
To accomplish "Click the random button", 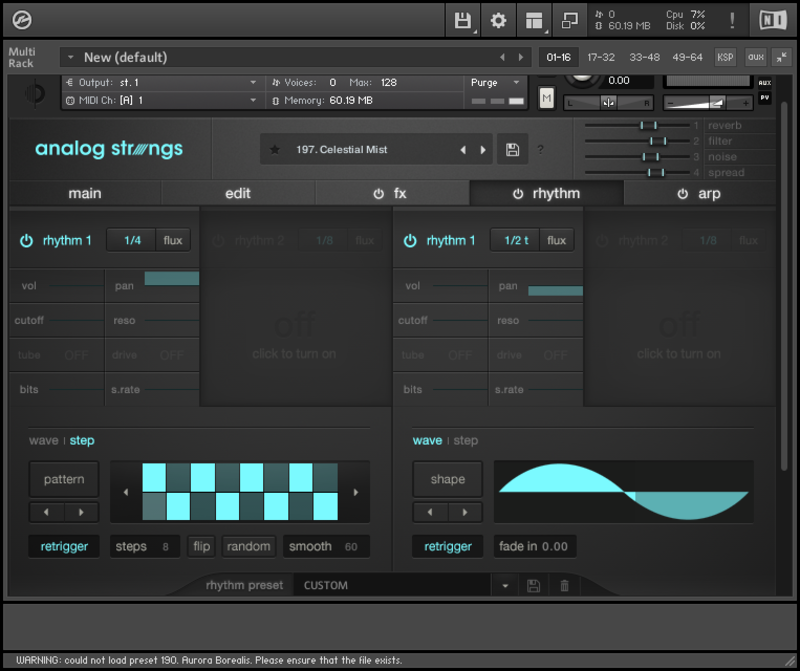I will (x=248, y=546).
